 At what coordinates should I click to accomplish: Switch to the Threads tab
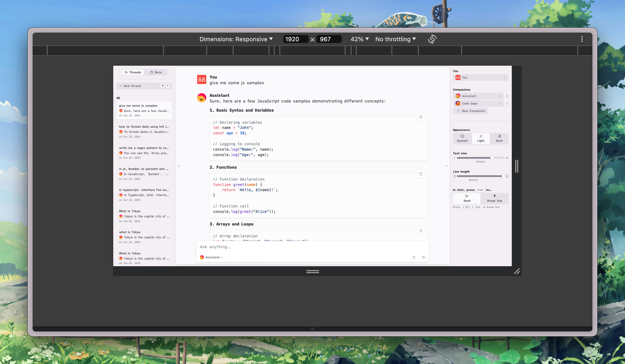point(133,72)
